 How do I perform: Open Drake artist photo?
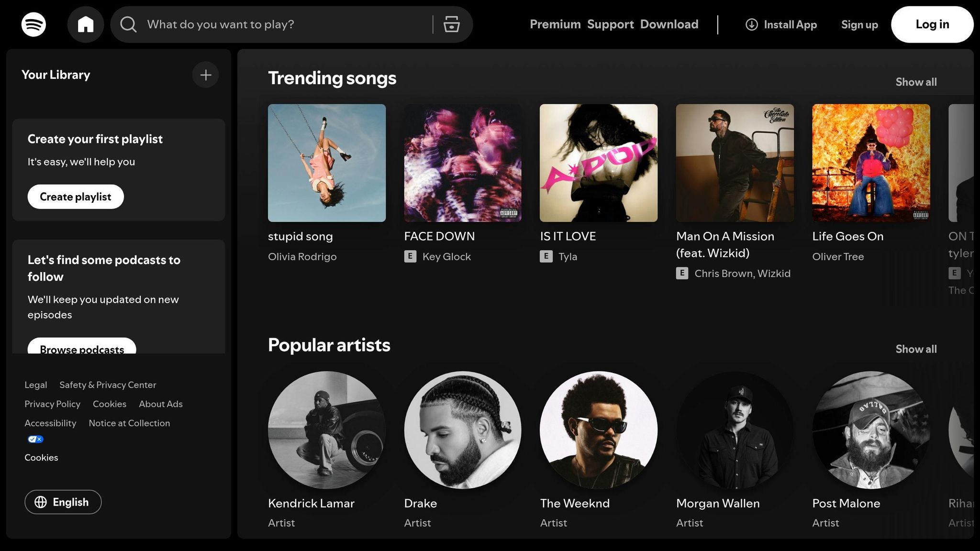(x=463, y=430)
